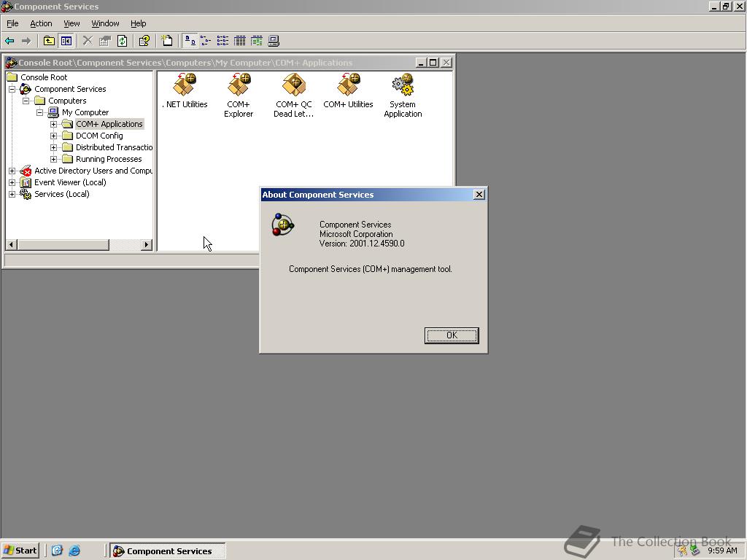This screenshot has width=747, height=560.
Task: Click the Back arrow in toolbar
Action: [x=9, y=41]
